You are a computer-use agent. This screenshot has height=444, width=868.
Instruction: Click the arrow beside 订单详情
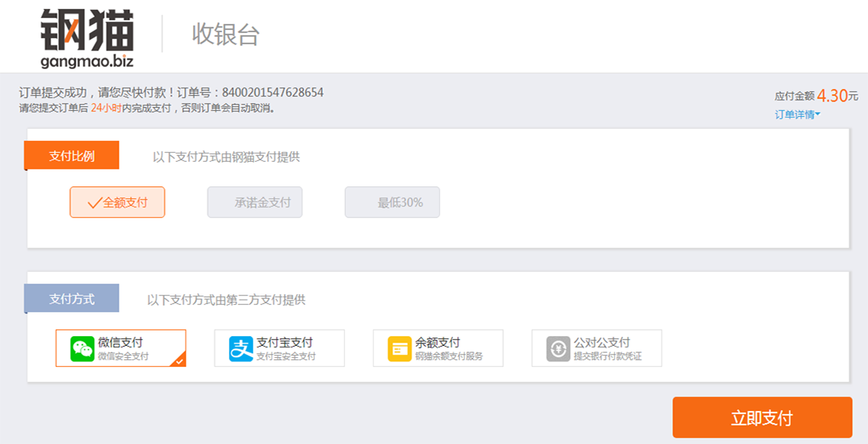tap(818, 114)
